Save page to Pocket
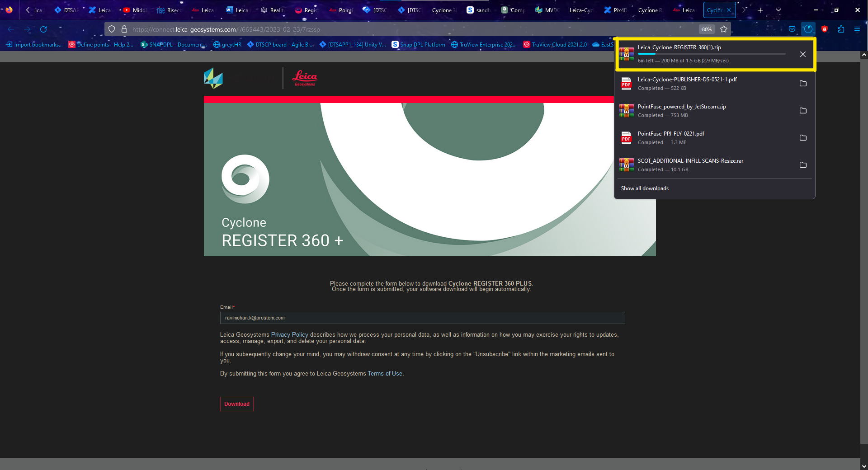Viewport: 868px width, 470px height. click(792, 29)
